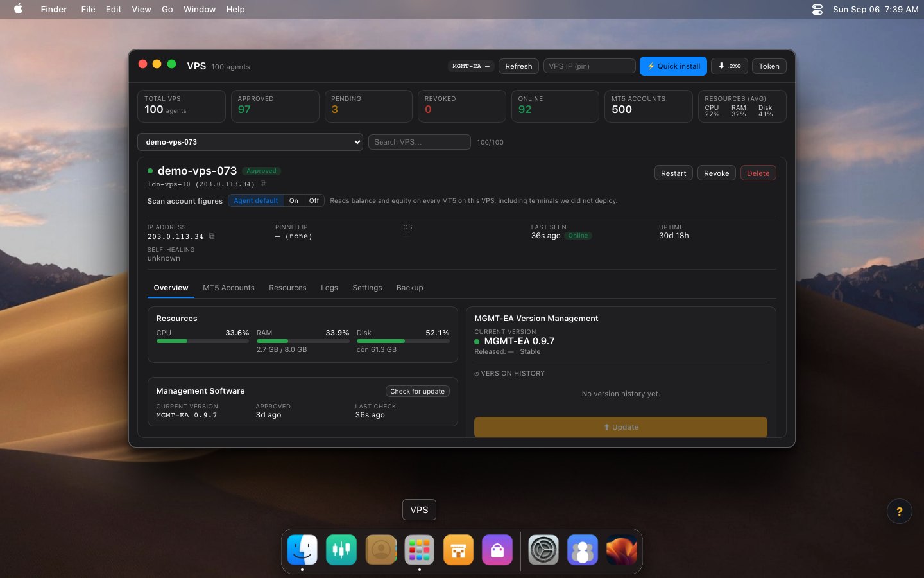Image resolution: width=924 pixels, height=578 pixels.
Task: Click Check for update
Action: click(x=417, y=391)
